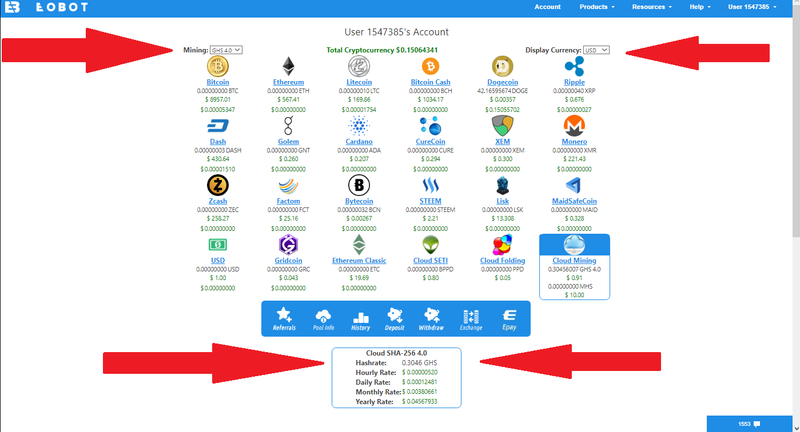Click the User 1547385's Account heading

396,32
